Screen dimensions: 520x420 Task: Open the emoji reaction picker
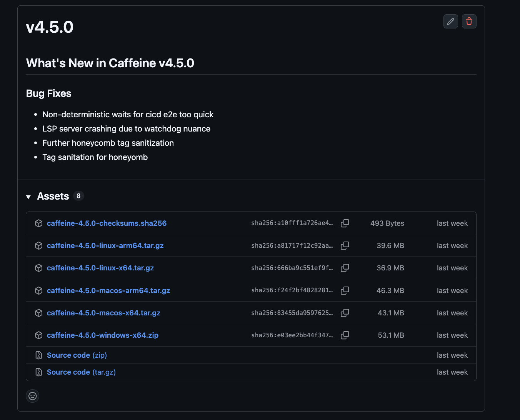tap(32, 396)
